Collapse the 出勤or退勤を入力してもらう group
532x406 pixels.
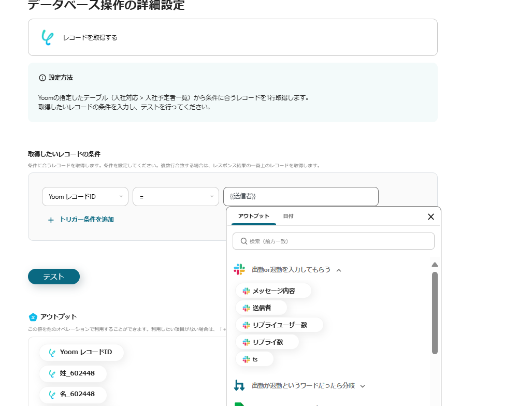tap(339, 270)
